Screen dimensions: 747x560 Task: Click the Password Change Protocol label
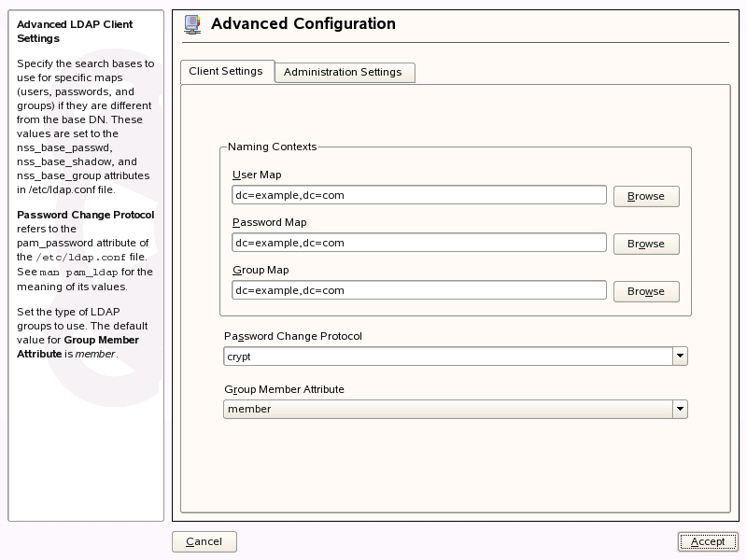pos(292,336)
